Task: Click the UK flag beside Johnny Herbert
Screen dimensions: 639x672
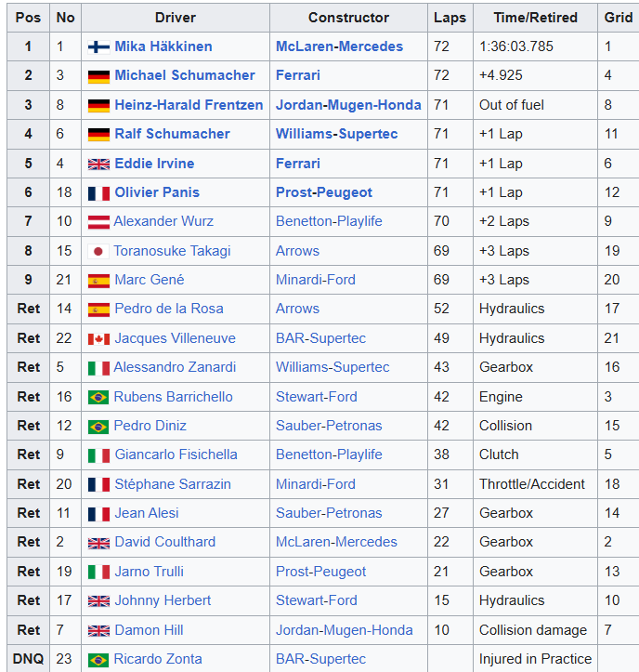Action: tap(98, 601)
